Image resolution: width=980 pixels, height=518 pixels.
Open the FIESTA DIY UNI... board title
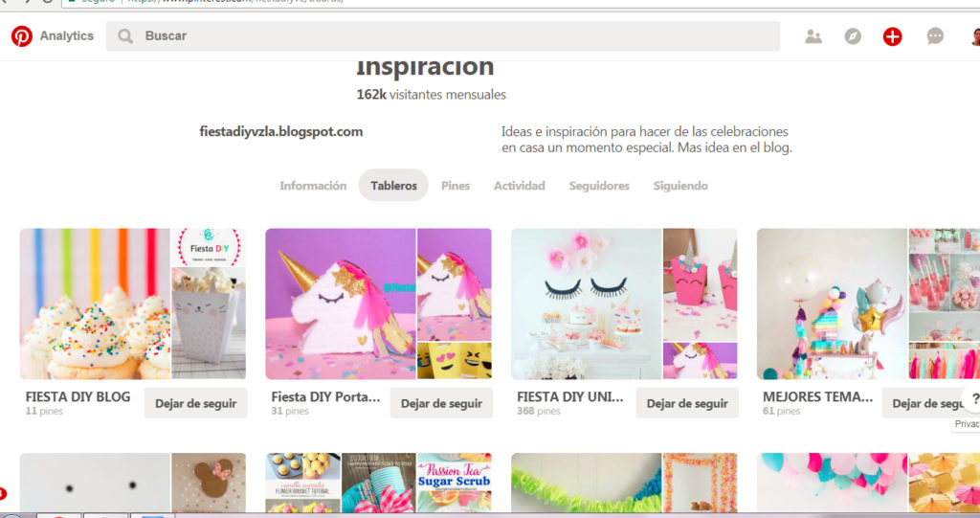[570, 396]
